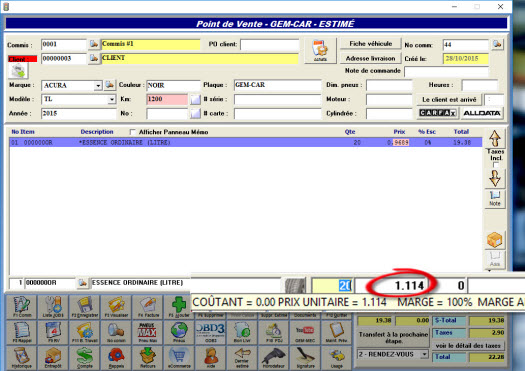The image size is (525, 371).
Task: Click the F6 Supprimer button
Action: tap(210, 315)
